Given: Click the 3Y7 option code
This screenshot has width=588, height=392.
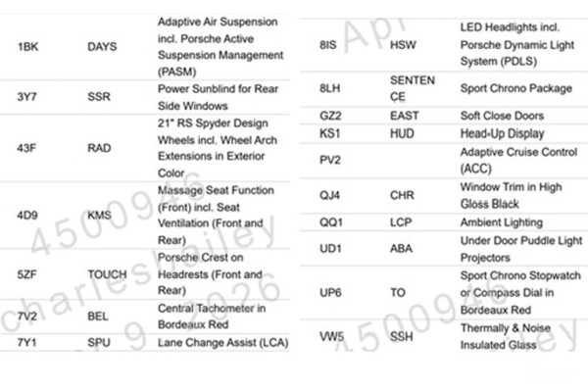Looking at the screenshot, I should 27,98.
